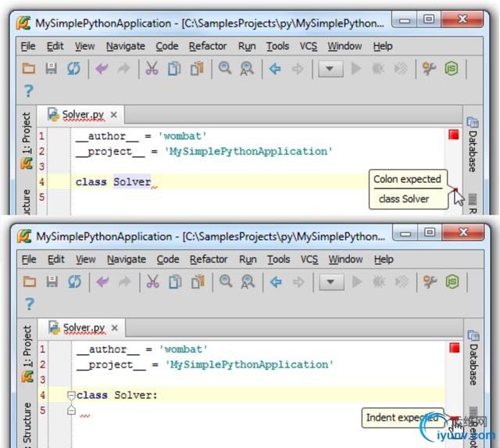Open the Edit menu in the upper window
The image size is (500, 448).
(55, 46)
